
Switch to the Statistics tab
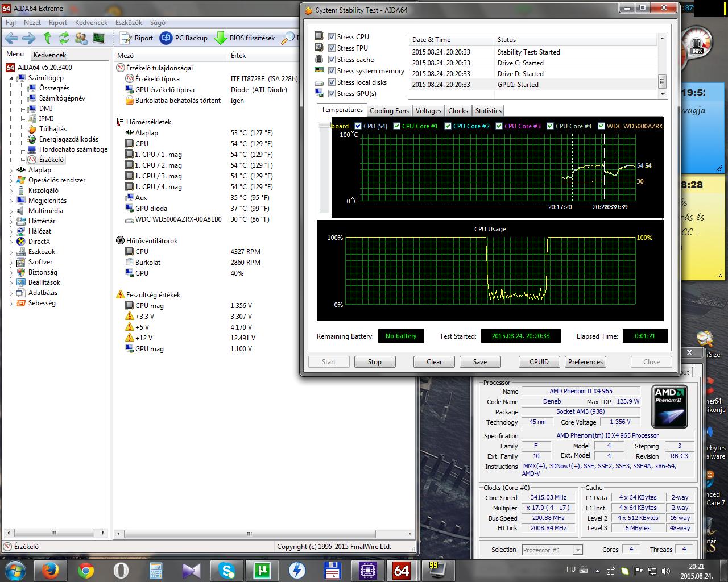point(488,111)
